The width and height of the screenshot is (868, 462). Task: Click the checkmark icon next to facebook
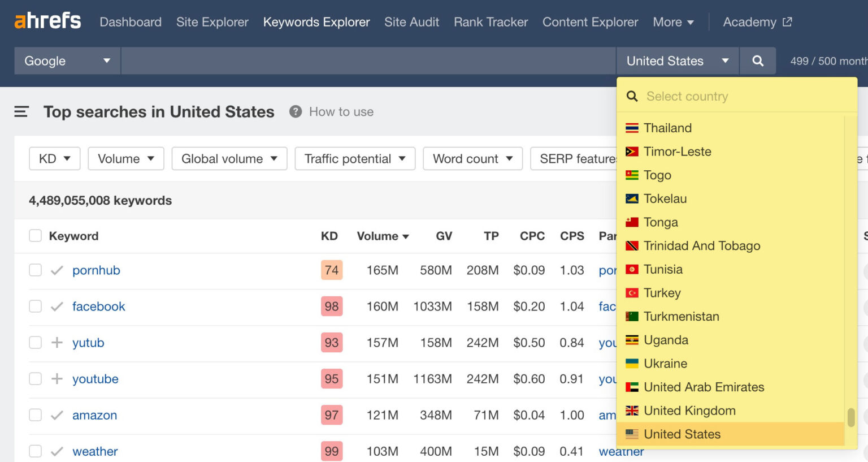coord(57,306)
